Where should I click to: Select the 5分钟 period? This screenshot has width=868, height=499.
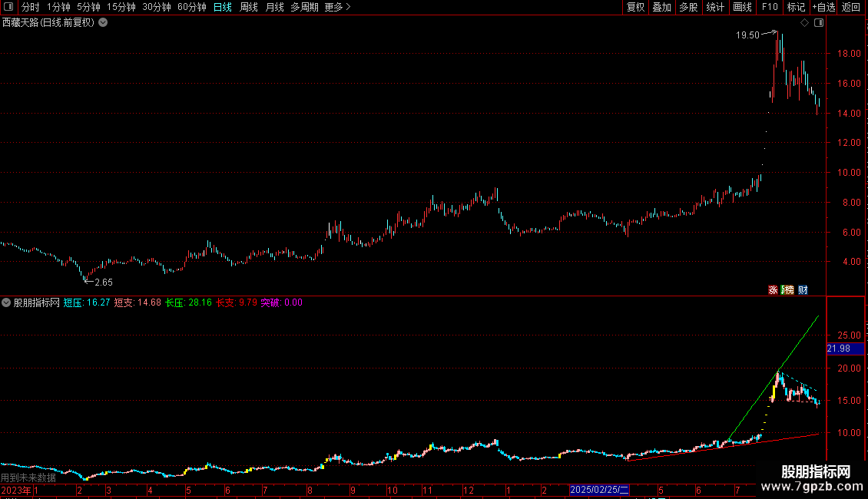pyautogui.click(x=88, y=7)
